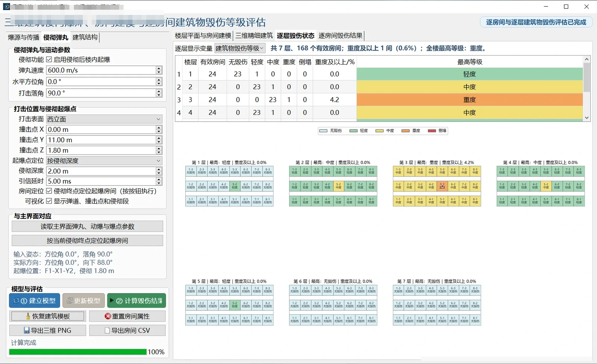Viewport: 597px width, 364px height.
Task: Select the 侵彻弹丸 tab
Action: [56, 37]
